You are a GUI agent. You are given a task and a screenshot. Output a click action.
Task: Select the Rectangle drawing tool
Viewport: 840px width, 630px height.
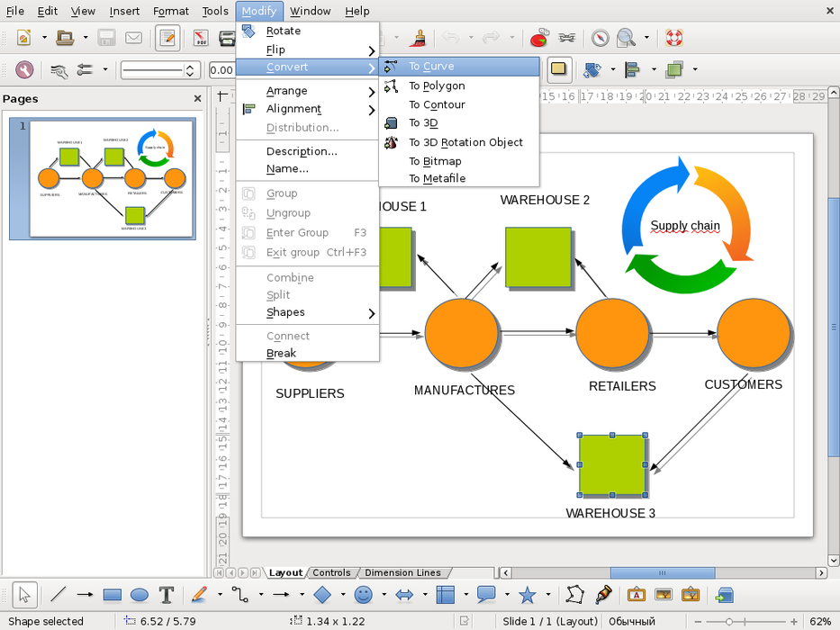tap(113, 595)
